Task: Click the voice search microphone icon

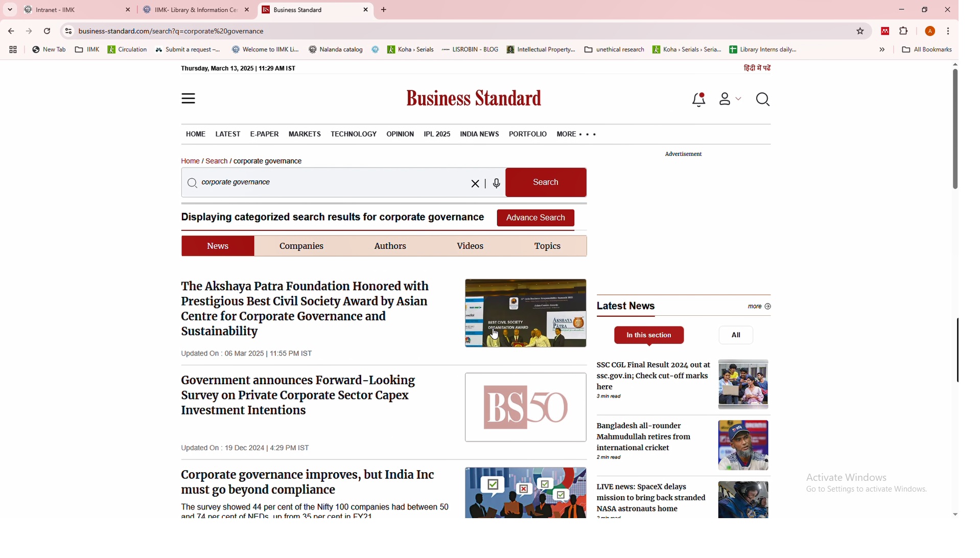Action: pyautogui.click(x=497, y=183)
